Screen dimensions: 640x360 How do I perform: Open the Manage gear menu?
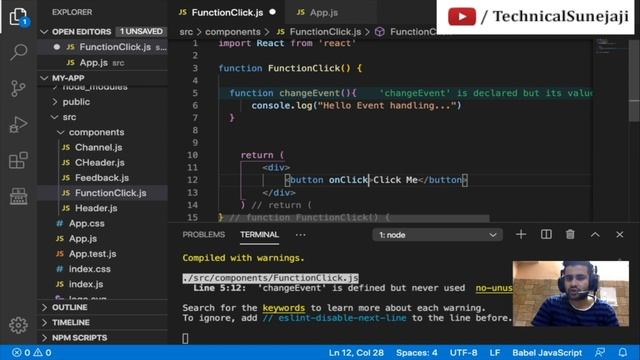pyautogui.click(x=18, y=325)
